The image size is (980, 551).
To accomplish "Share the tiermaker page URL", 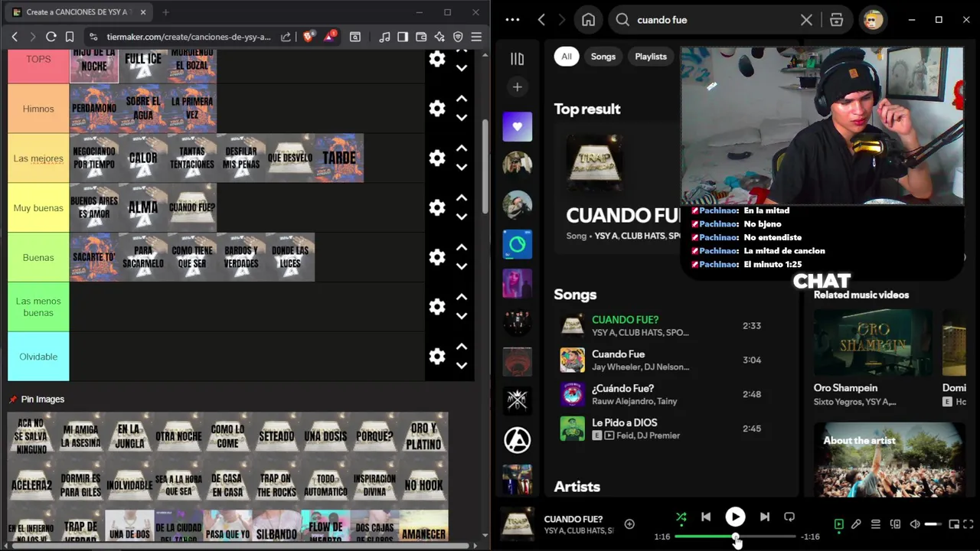I will point(286,37).
